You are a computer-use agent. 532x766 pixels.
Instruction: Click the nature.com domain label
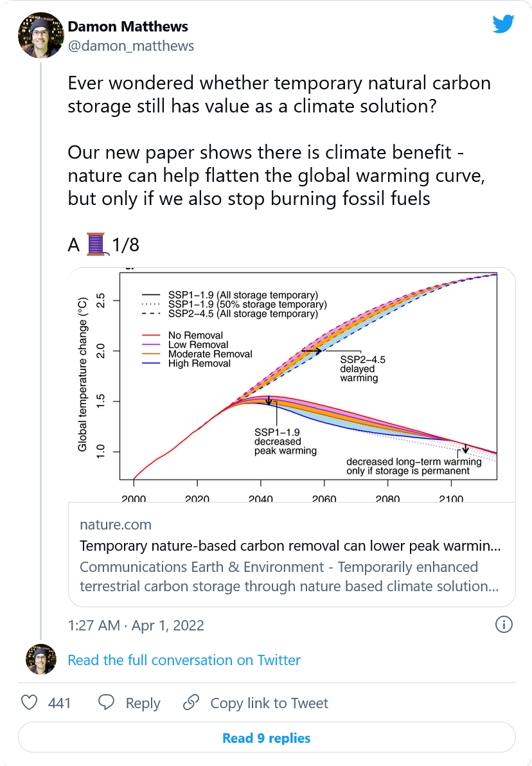pos(115,524)
